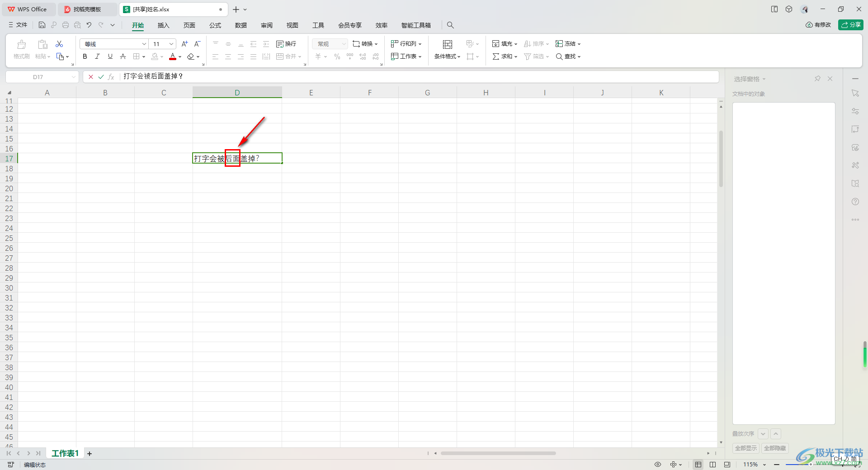Click the Find (查找) button
Viewport: 868px width, 470px height.
[568, 56]
